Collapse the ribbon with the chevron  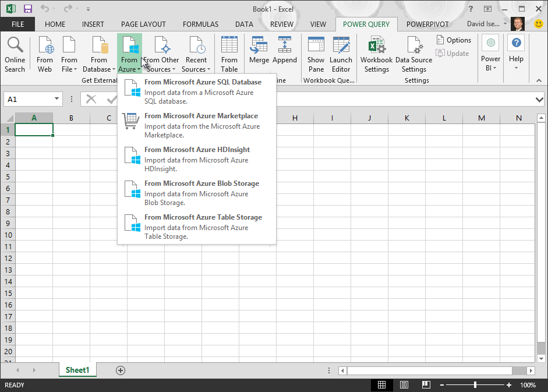click(x=539, y=80)
